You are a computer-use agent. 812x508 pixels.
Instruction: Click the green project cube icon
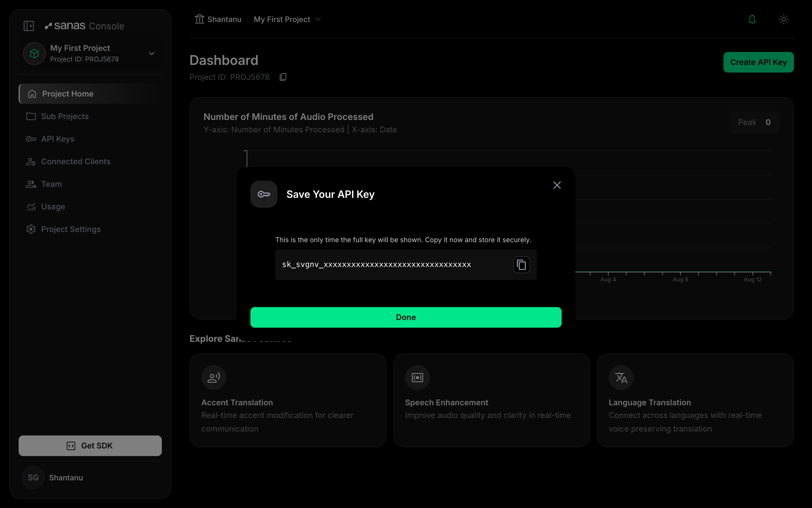tap(34, 53)
